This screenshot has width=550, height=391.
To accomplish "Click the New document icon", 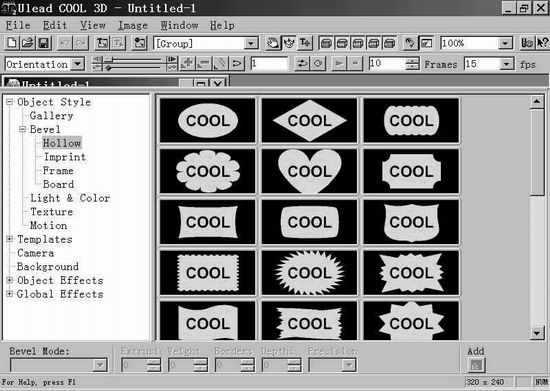I will click(12, 43).
